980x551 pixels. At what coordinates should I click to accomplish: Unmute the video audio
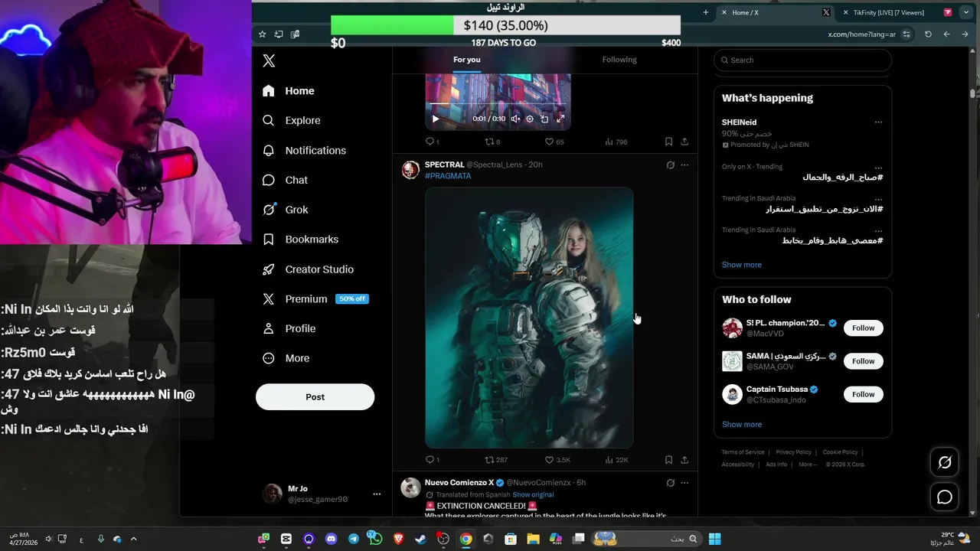coord(515,119)
